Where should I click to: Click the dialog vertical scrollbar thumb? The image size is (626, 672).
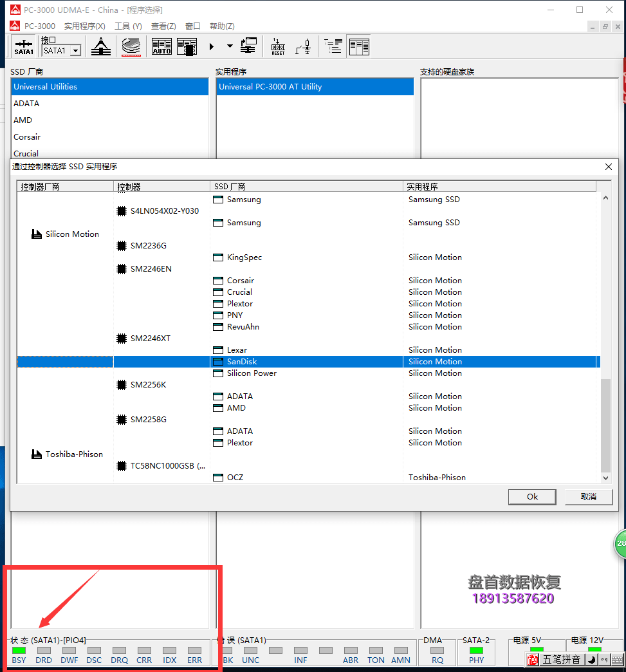(605, 425)
